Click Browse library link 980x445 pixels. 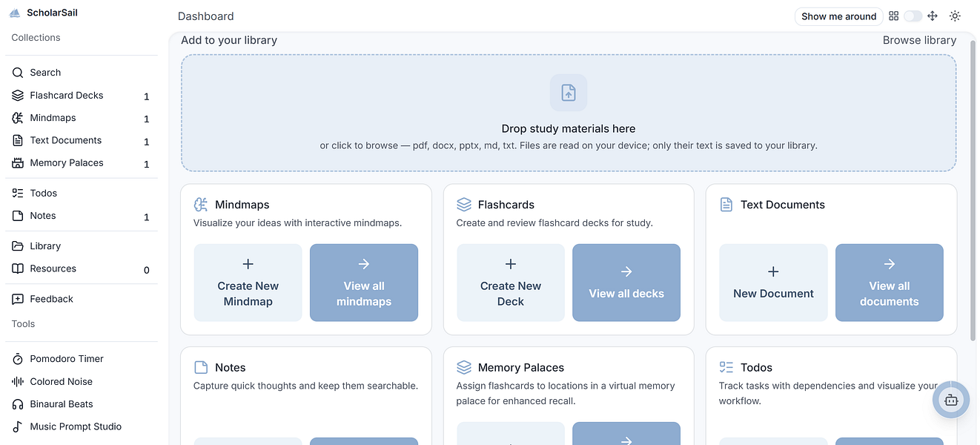(919, 40)
